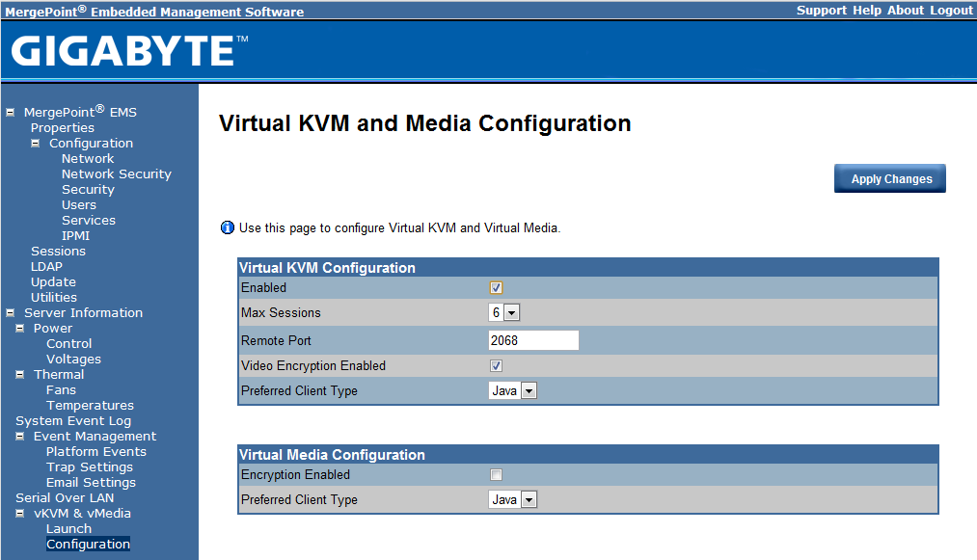Open the Support link in top bar
The width and height of the screenshot is (977, 560).
click(821, 11)
